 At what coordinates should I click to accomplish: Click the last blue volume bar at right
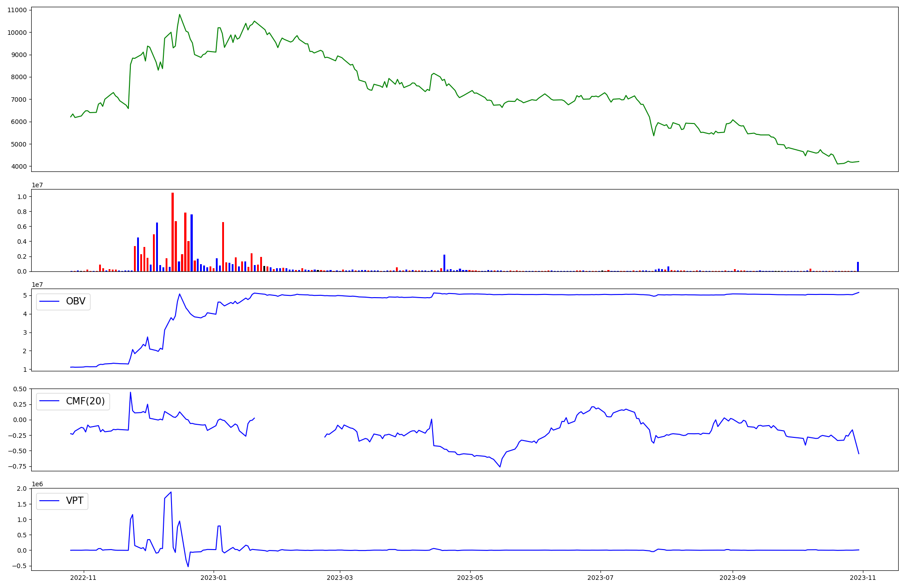point(857,267)
